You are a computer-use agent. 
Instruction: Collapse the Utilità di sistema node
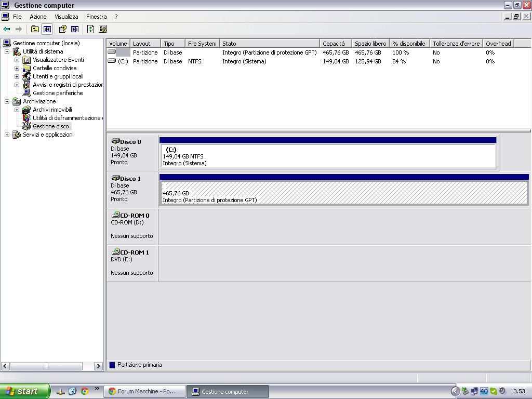coord(7,51)
